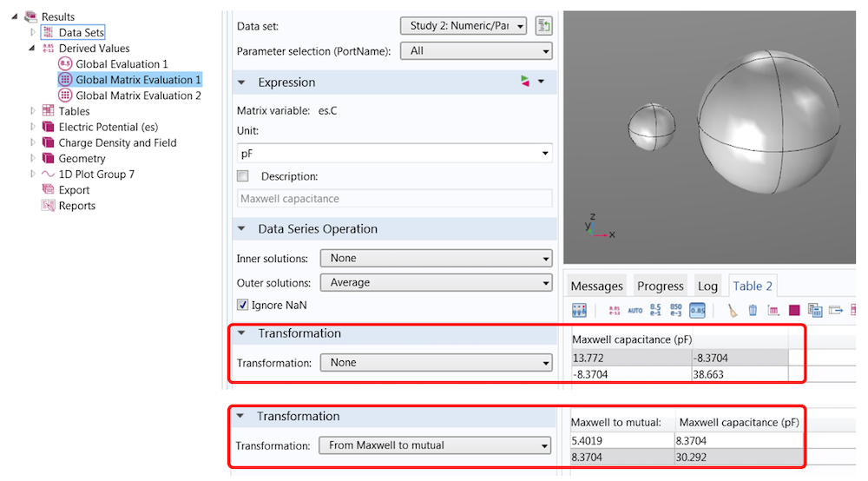Collapse the lower Transformation section

[x=240, y=416]
